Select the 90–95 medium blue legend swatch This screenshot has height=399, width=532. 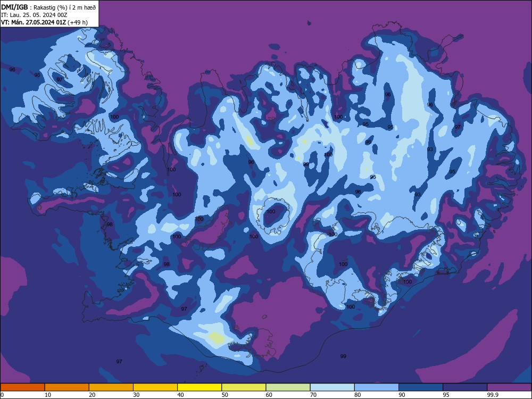[x=421, y=387]
